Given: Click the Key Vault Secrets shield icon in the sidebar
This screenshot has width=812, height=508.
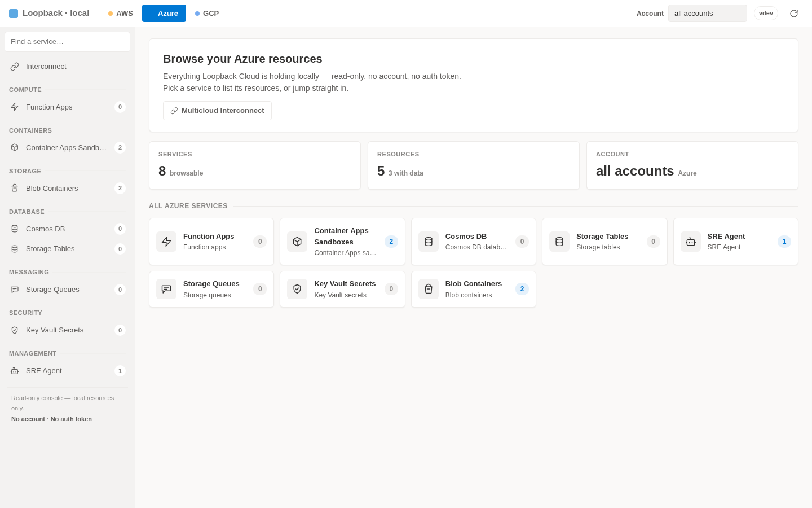Looking at the screenshot, I should (x=15, y=330).
